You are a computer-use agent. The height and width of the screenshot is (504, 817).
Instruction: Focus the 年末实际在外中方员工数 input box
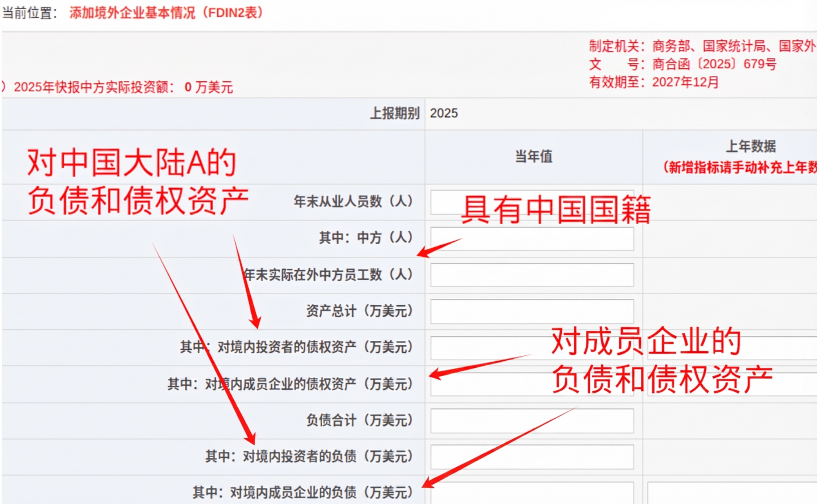tap(532, 275)
